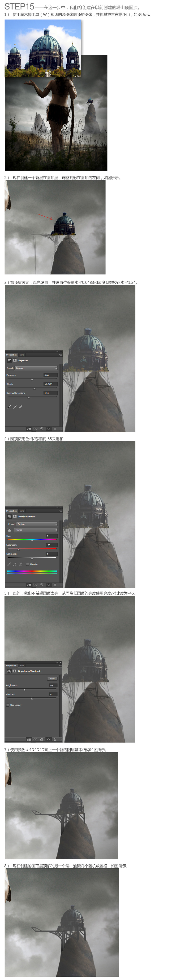Click the Berlin cathedral dome source thumbnail
This screenshot has height=980, width=189.
43,48
